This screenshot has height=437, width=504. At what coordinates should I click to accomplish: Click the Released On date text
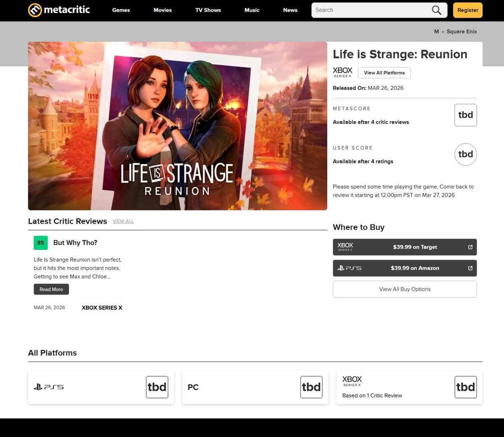[368, 88]
